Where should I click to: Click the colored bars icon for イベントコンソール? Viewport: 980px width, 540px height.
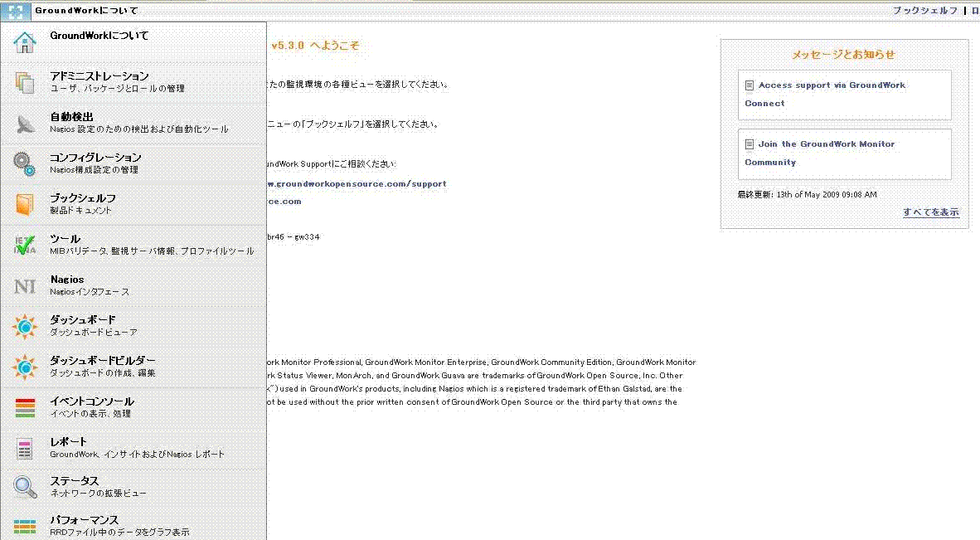[25, 407]
